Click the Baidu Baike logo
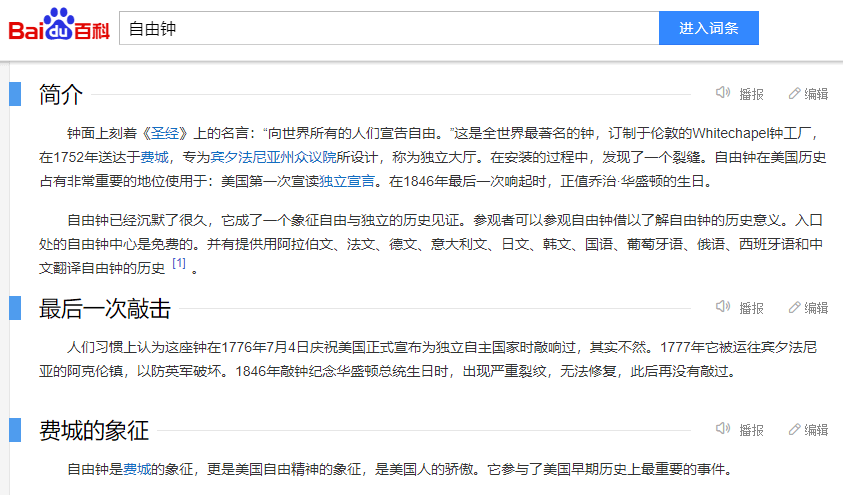 [59, 25]
